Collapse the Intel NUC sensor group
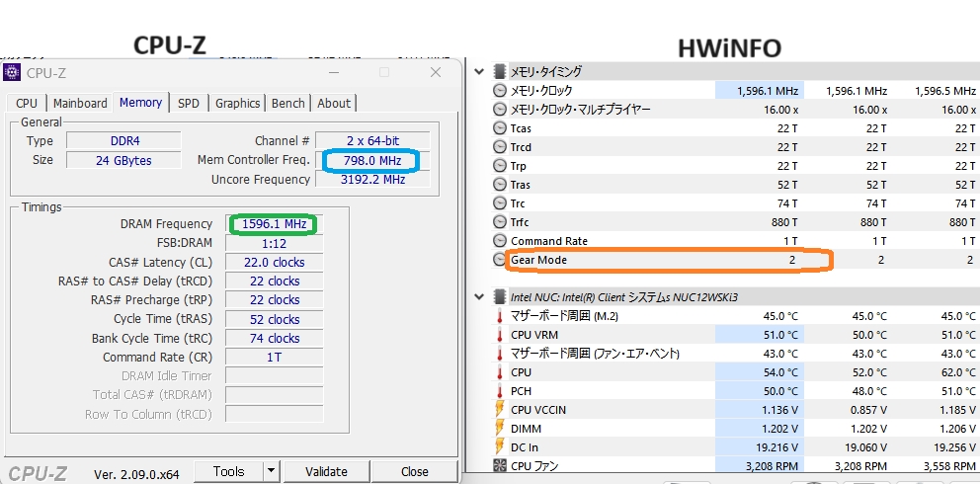Viewport: 980px width, 484px height. click(480, 296)
